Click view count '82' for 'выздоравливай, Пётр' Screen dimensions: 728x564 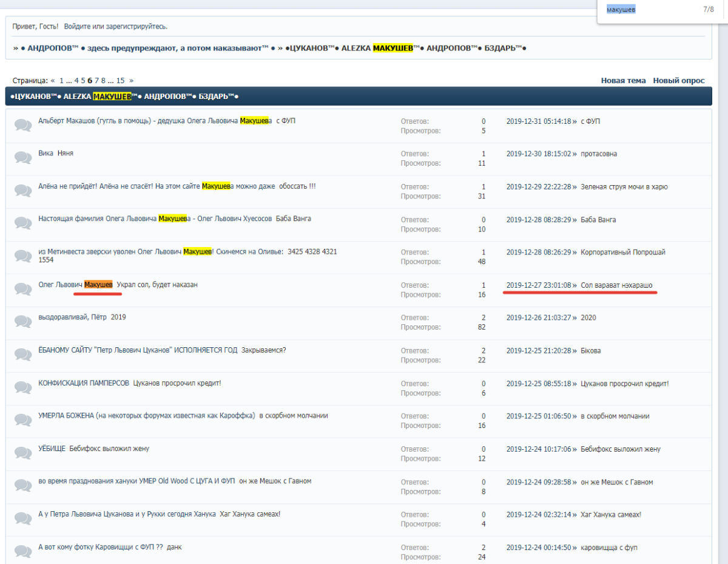[482, 327]
